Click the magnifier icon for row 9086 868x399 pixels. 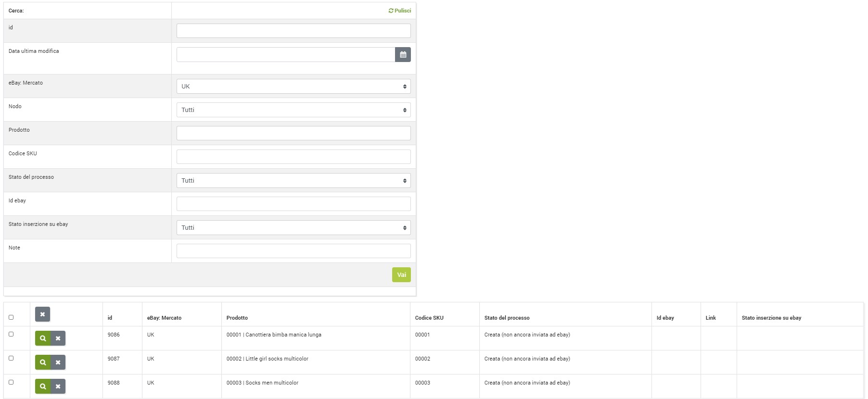tap(43, 338)
